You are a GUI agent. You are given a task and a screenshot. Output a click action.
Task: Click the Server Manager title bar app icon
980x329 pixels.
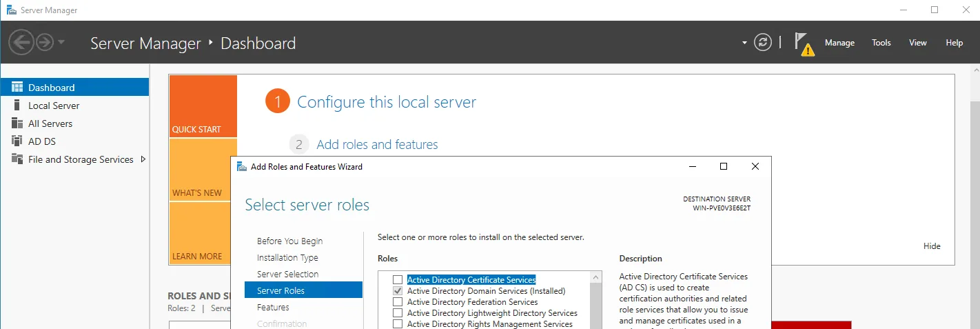click(11, 10)
